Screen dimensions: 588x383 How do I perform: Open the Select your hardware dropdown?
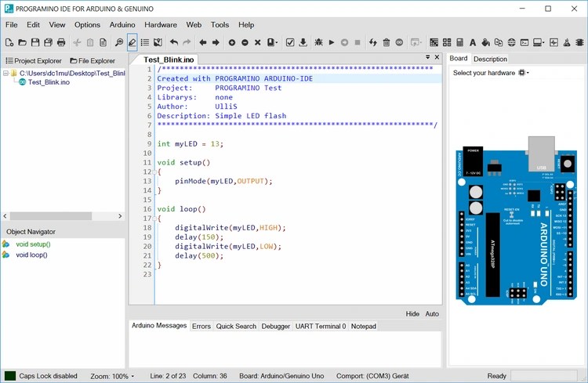pos(524,73)
